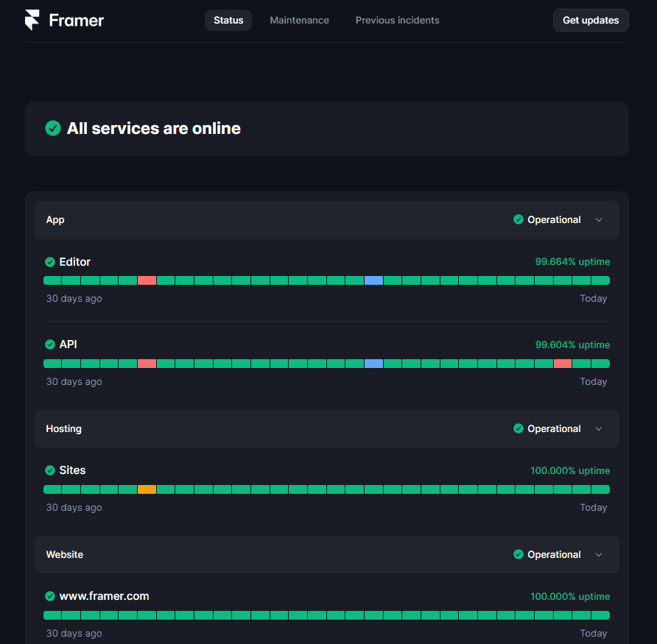Click Hosting Operational status check icon

click(519, 428)
